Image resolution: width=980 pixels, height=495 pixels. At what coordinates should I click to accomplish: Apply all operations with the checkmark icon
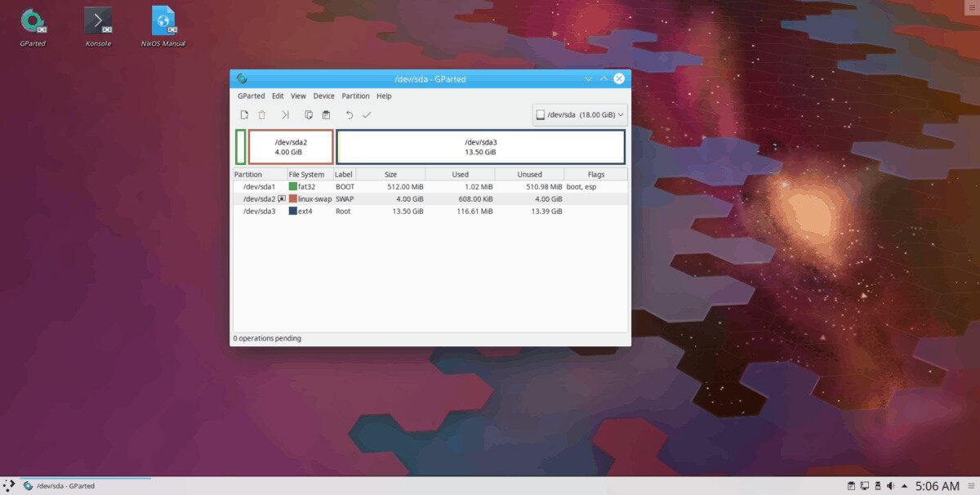[367, 115]
